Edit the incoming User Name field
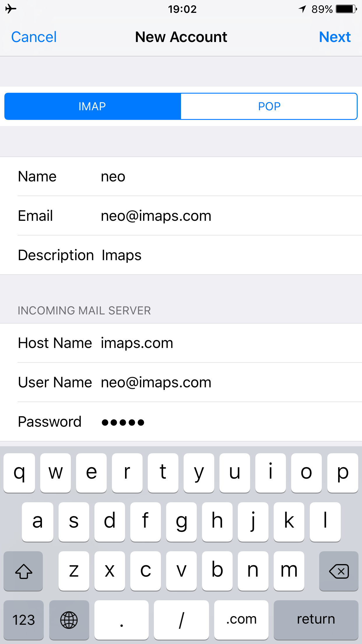 coord(181,382)
